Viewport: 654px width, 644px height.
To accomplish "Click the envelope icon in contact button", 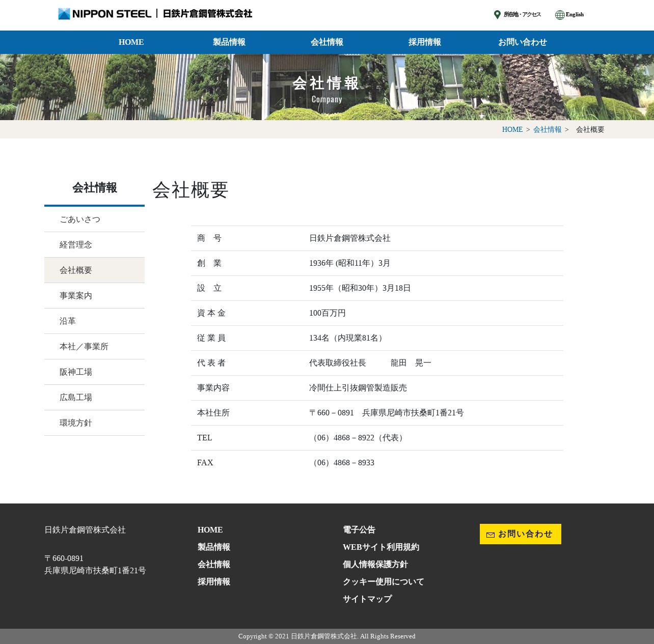I will (x=490, y=535).
